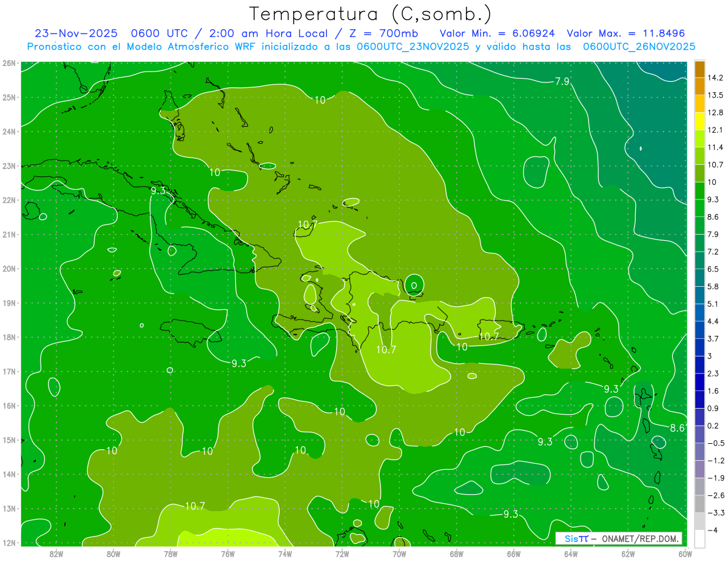Click the "0600UTC_23NOV2025" initialization timestamp
This screenshot has width=728, height=562.
(413, 47)
